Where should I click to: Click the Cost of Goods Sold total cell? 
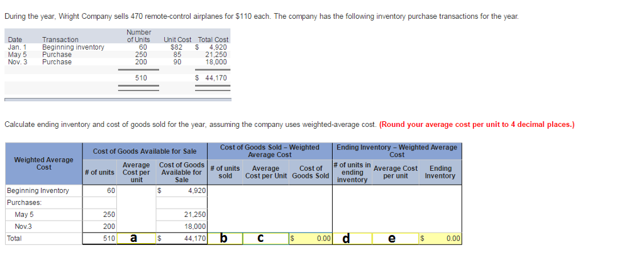tap(311, 238)
